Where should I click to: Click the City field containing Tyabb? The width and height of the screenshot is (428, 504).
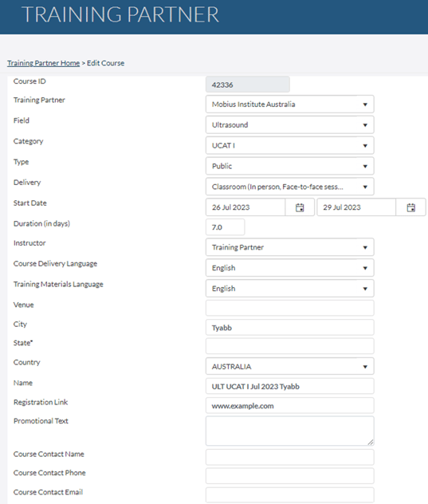coord(290,328)
